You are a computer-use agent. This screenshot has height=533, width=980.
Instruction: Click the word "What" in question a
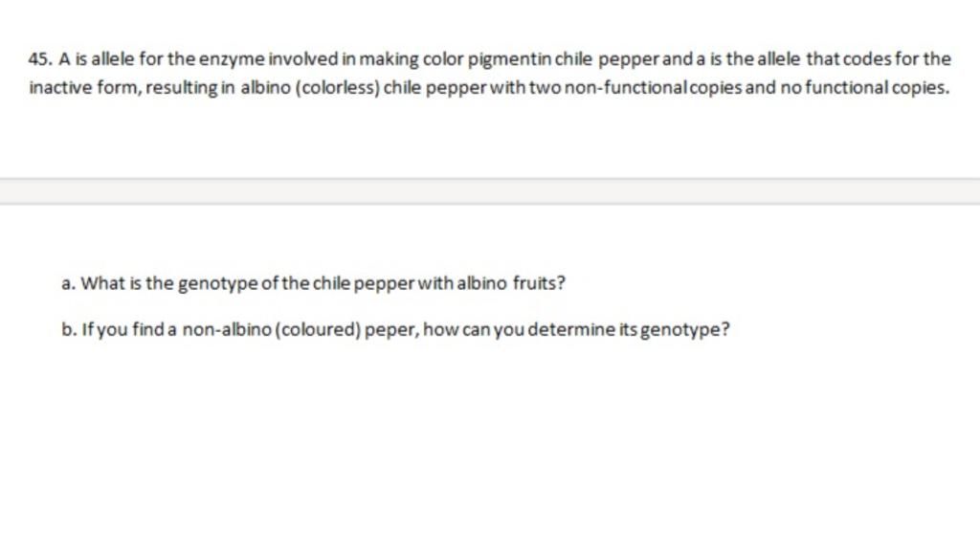click(103, 283)
